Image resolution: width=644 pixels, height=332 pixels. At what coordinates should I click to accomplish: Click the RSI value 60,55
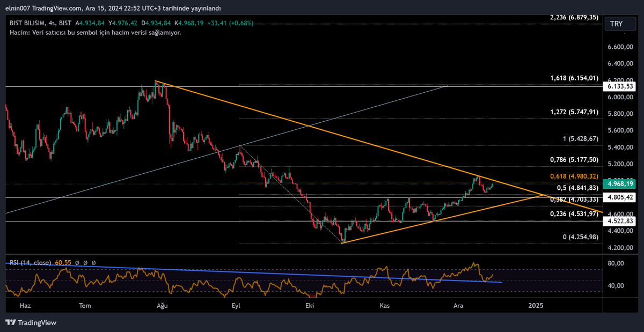pyautogui.click(x=62, y=263)
